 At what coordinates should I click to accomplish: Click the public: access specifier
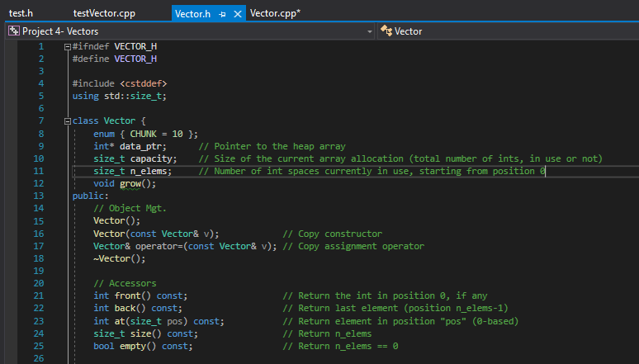pyautogui.click(x=91, y=196)
